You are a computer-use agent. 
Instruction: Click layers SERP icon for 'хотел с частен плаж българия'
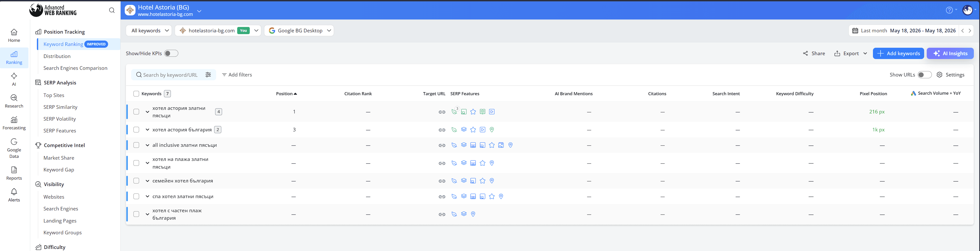tap(464, 214)
